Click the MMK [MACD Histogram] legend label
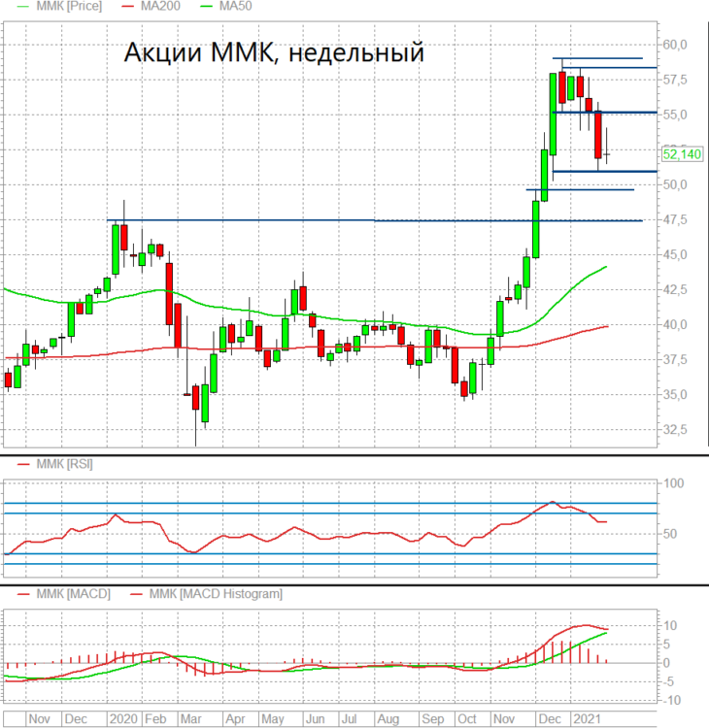The width and height of the screenshot is (709, 728). [216, 594]
